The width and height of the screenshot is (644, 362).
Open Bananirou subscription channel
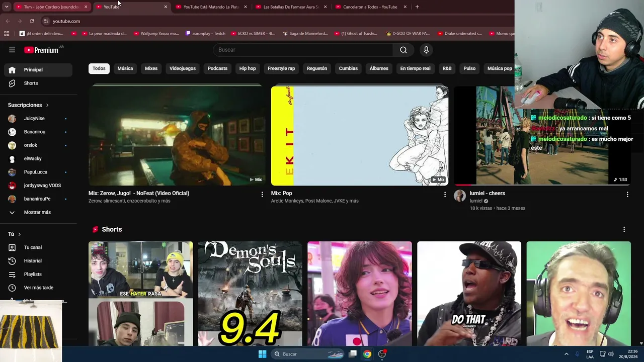[x=38, y=132]
